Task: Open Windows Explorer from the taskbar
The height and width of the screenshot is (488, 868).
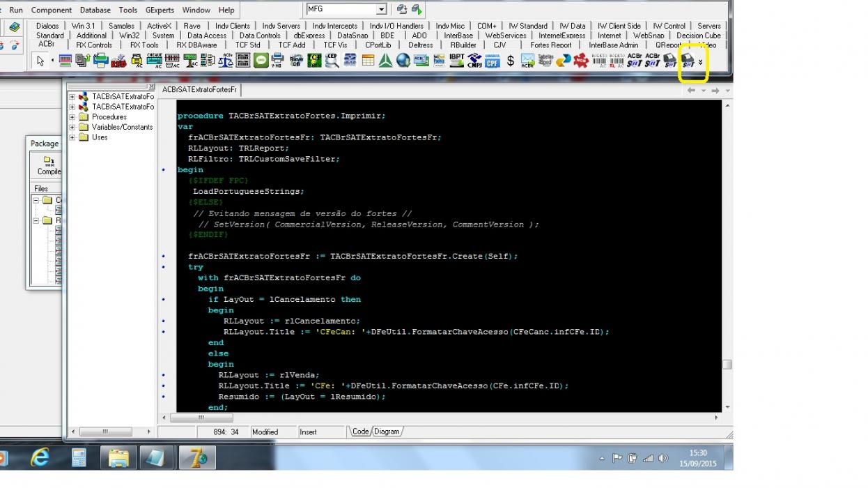Action: tap(118, 457)
